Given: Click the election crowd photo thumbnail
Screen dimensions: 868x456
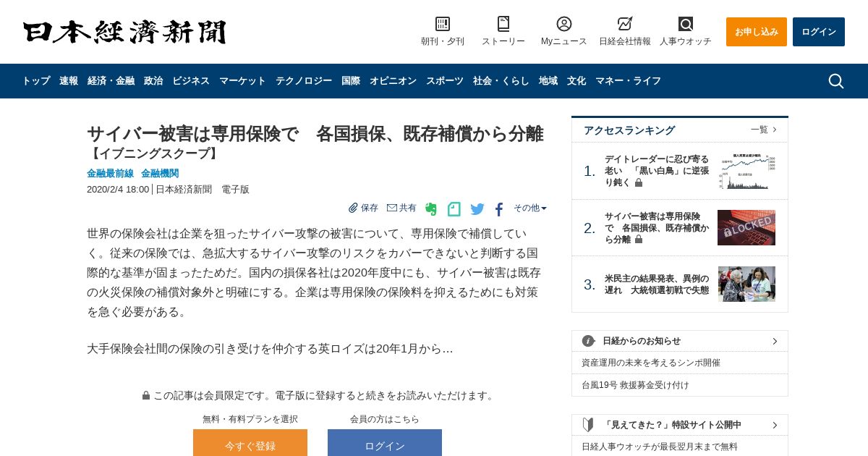Looking at the screenshot, I should (x=746, y=284).
